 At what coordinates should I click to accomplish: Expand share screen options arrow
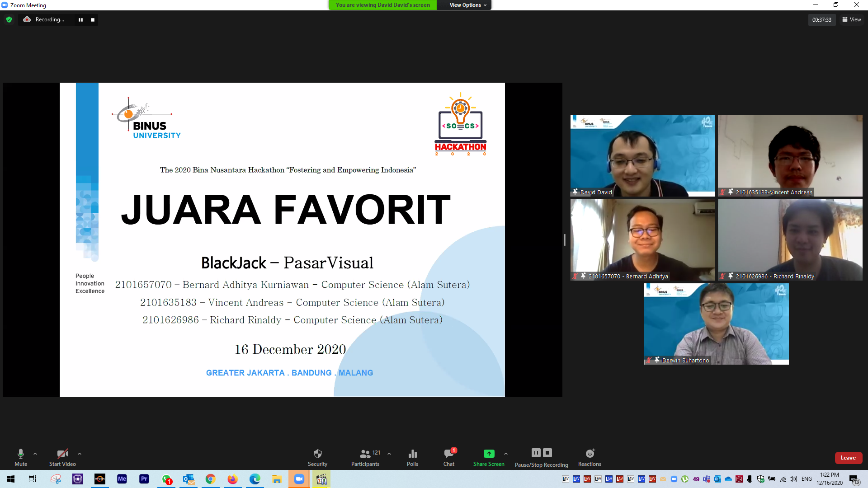(506, 454)
